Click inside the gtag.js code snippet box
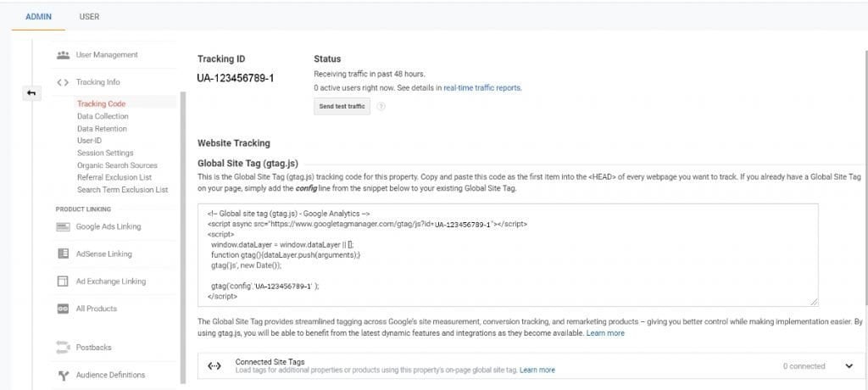This screenshot has height=390, width=868. click(508, 255)
